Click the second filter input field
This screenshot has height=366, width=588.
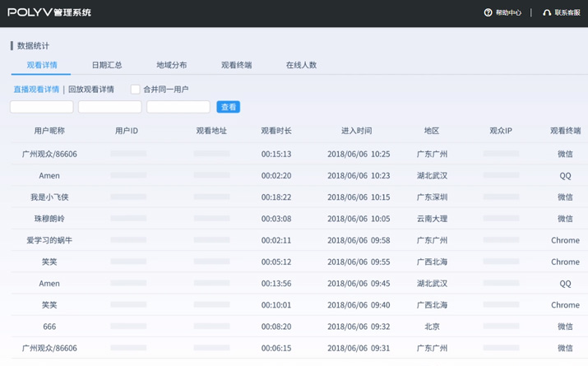tap(110, 107)
